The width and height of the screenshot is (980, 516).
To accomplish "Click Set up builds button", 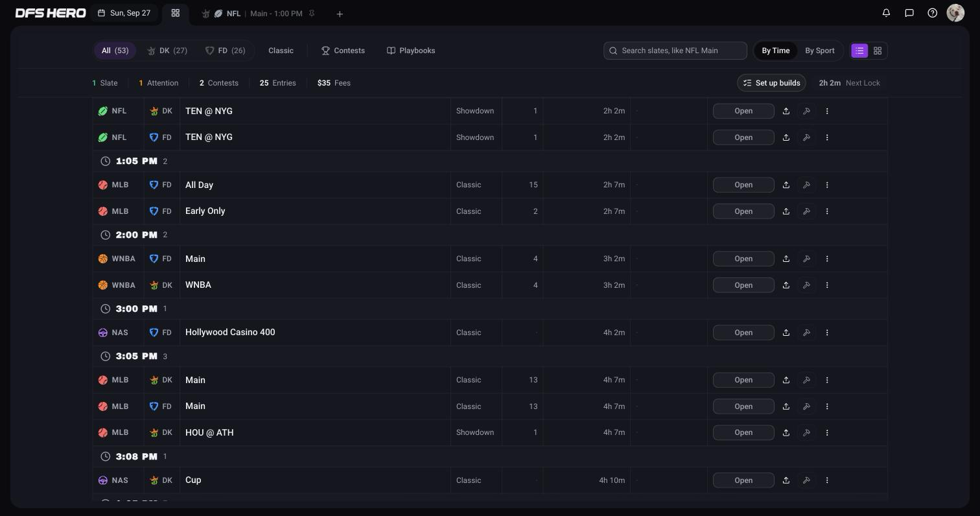I will tap(771, 83).
